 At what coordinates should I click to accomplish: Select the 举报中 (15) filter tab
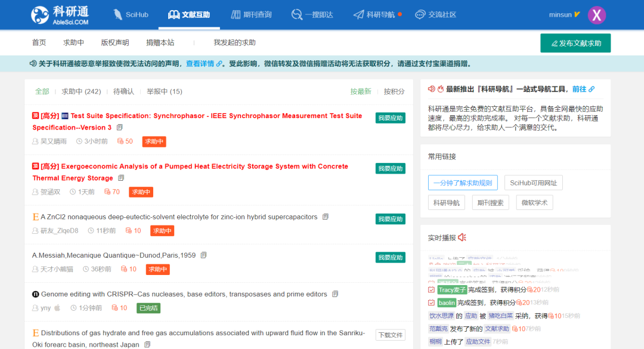tap(165, 91)
